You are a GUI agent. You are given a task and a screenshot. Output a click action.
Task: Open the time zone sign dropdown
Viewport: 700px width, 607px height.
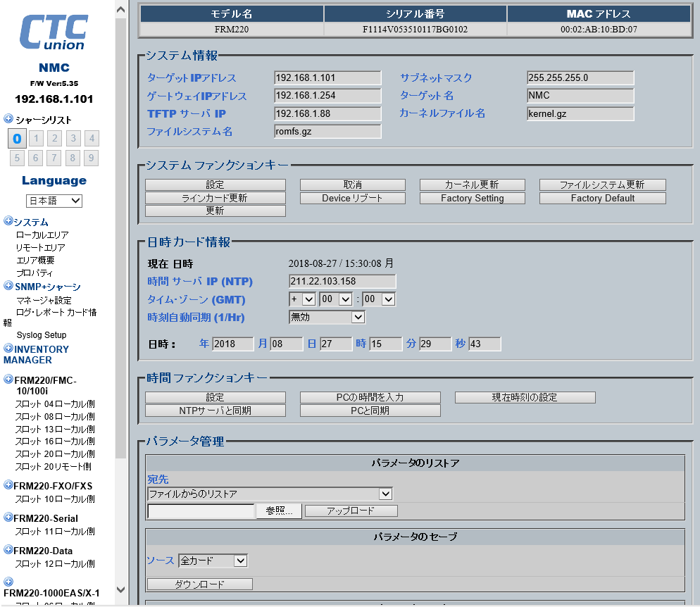(x=302, y=299)
